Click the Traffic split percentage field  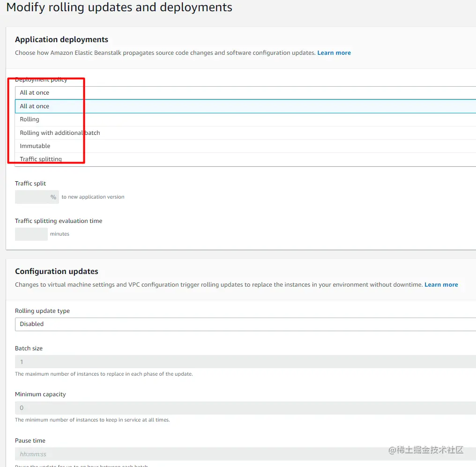point(33,197)
